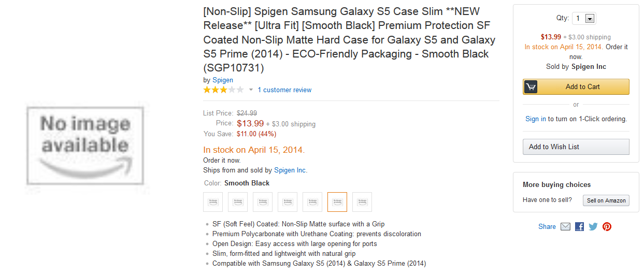644x274 pixels.
Task: Open the Qty quantity dropdown
Action: [584, 19]
